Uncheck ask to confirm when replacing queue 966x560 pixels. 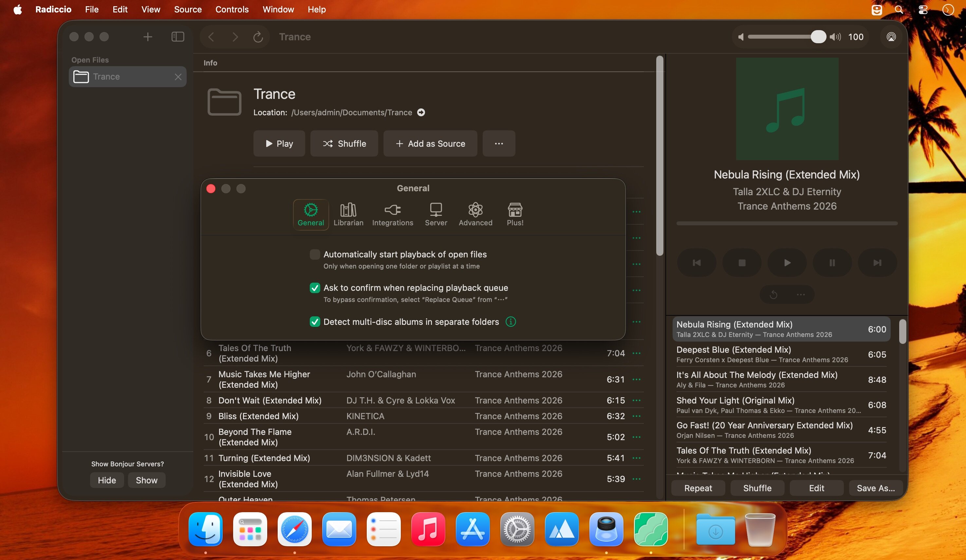tap(315, 288)
